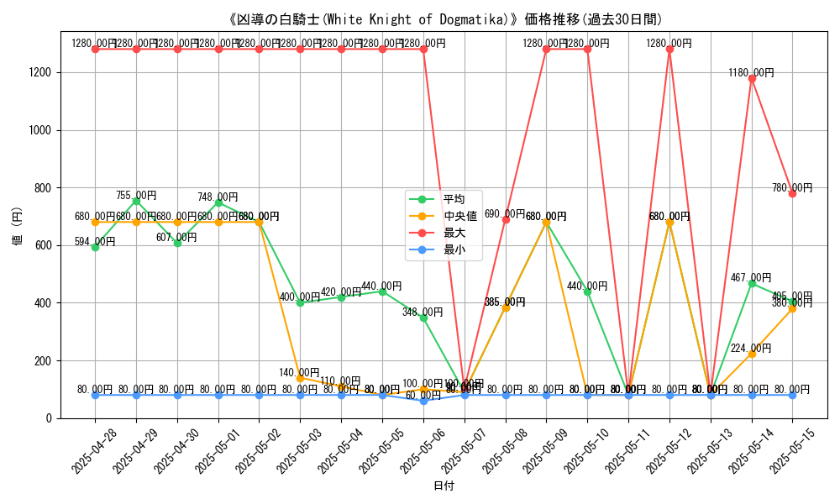Click the 690.00円 data label

coord(505,213)
